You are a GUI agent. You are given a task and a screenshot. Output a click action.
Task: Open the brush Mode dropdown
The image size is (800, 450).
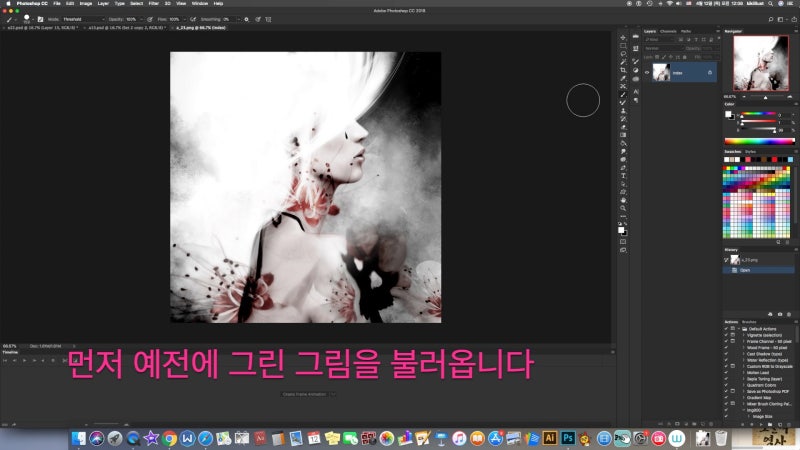click(83, 19)
